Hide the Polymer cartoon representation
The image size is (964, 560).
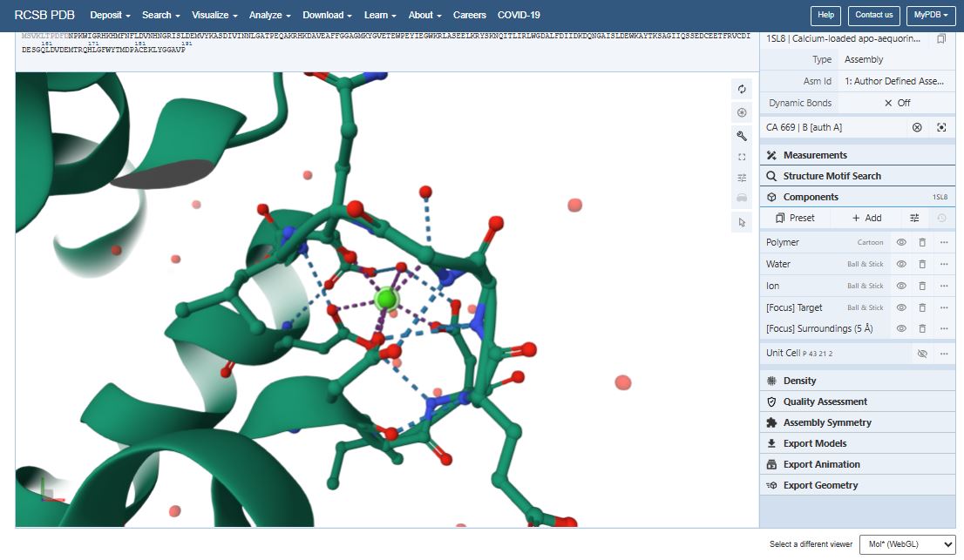(901, 242)
